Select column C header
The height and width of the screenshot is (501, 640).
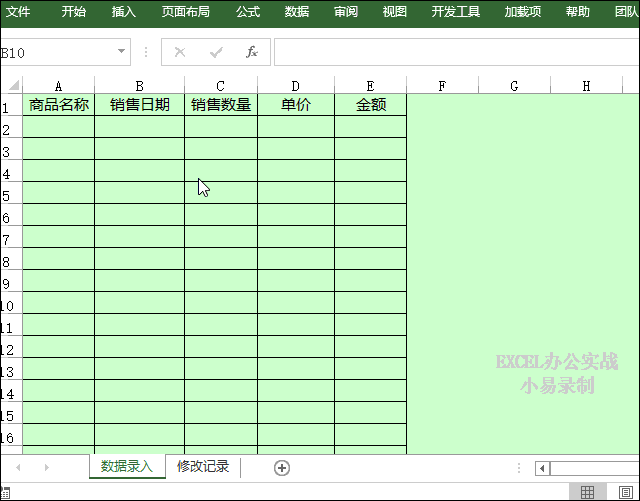coord(220,86)
